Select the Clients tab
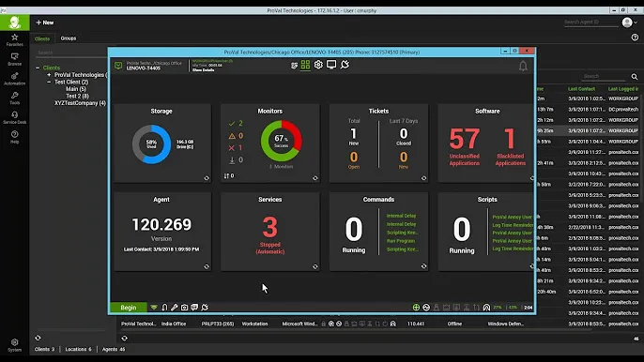 coord(42,38)
